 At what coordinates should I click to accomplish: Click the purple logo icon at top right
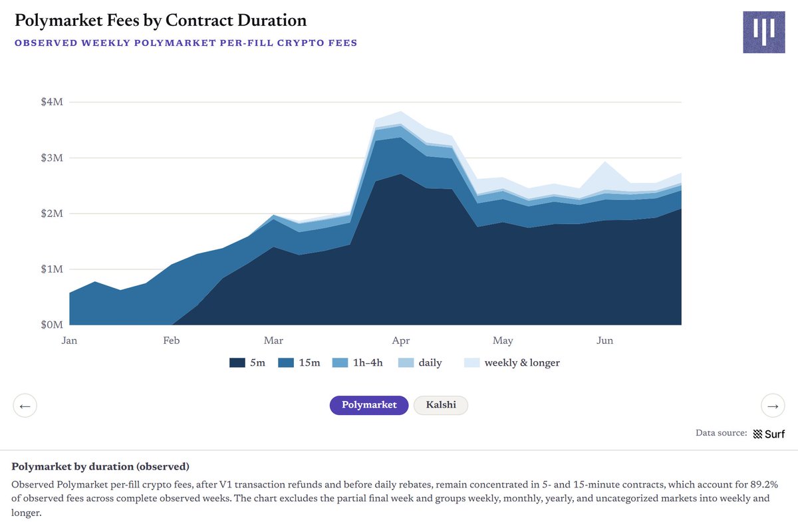(x=763, y=32)
